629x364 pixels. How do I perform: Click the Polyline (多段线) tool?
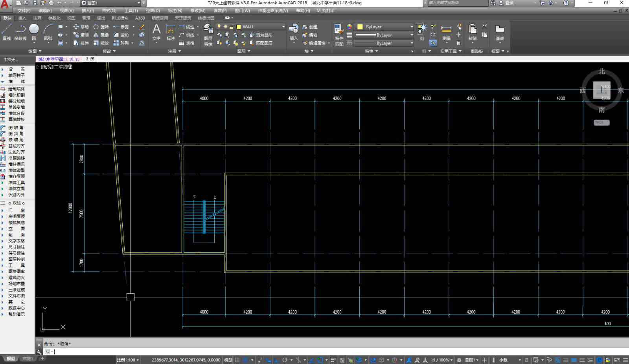20,31
